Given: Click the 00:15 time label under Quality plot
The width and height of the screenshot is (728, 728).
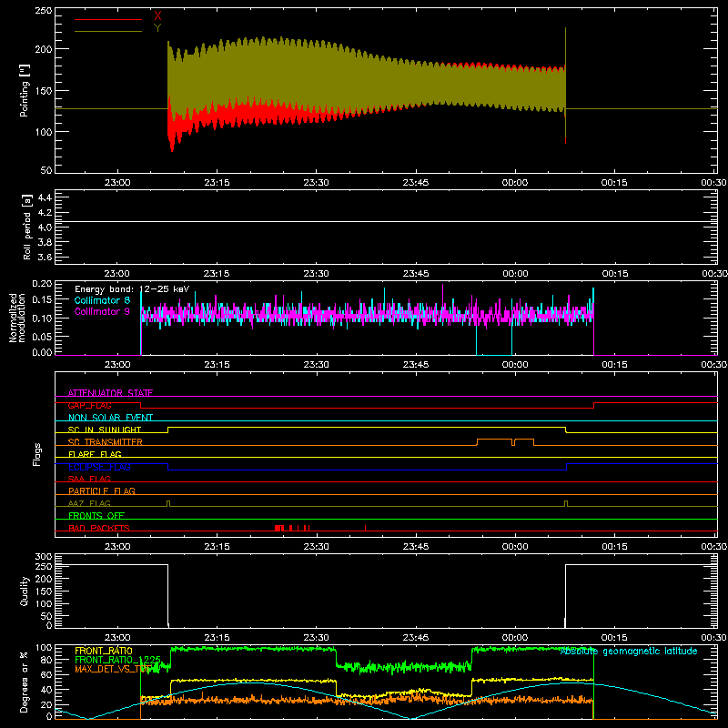Looking at the screenshot, I should pyautogui.click(x=614, y=638).
